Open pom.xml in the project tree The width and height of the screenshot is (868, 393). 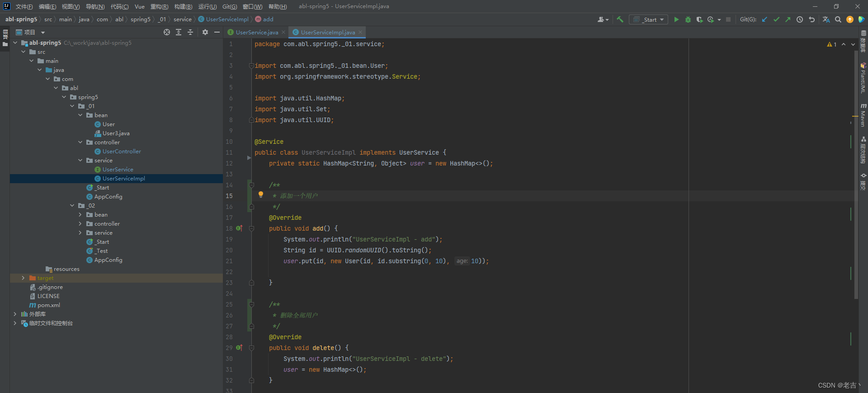[x=48, y=305]
